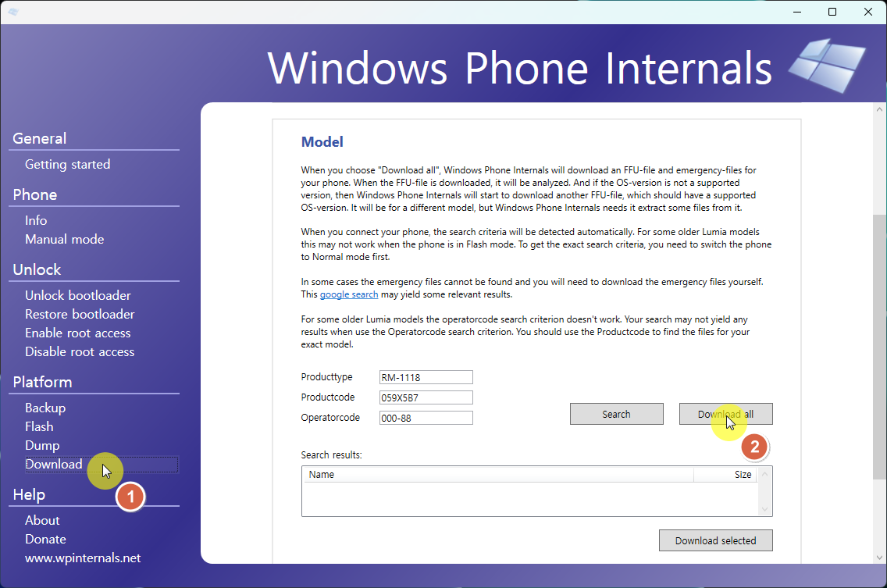
Task: Close the Windows Phone Internals window
Action: click(867, 12)
